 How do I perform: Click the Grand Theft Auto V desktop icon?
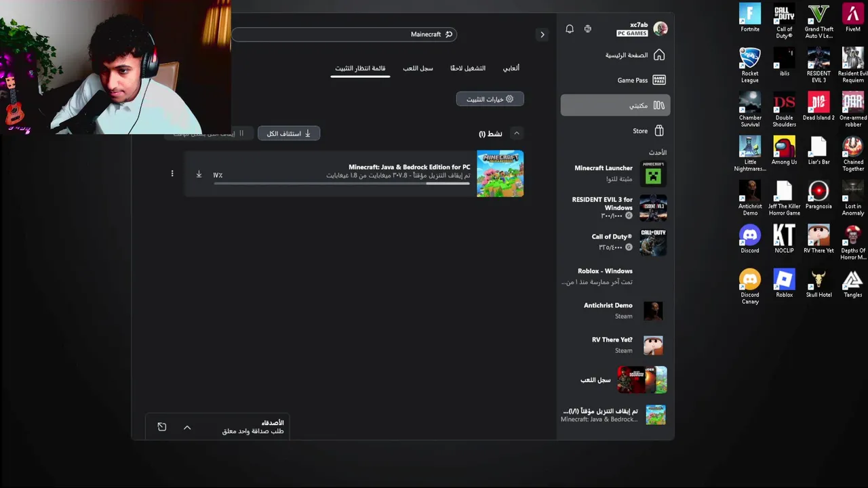[x=819, y=21]
